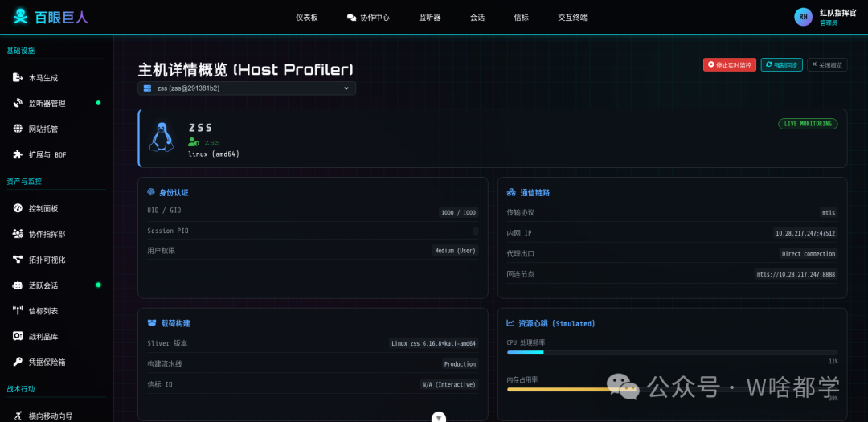Click the chat bubble icon beside 协作中心
868x422 pixels.
[351, 17]
